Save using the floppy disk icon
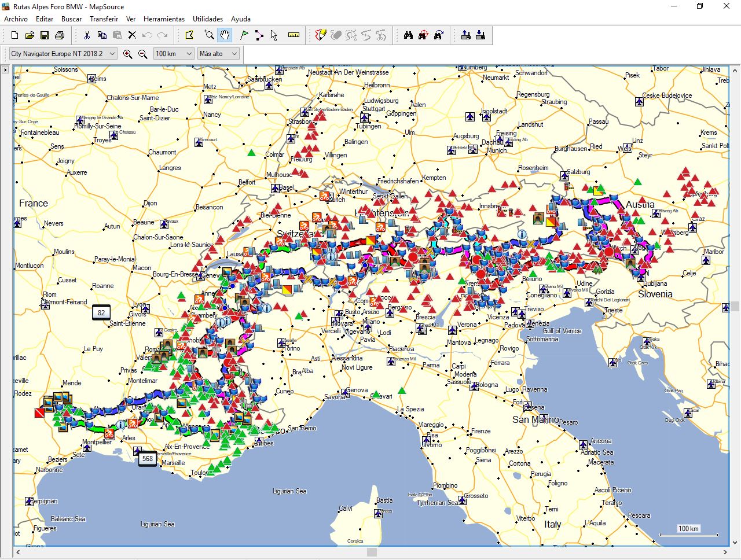Image resolution: width=741 pixels, height=560 pixels. click(x=45, y=35)
